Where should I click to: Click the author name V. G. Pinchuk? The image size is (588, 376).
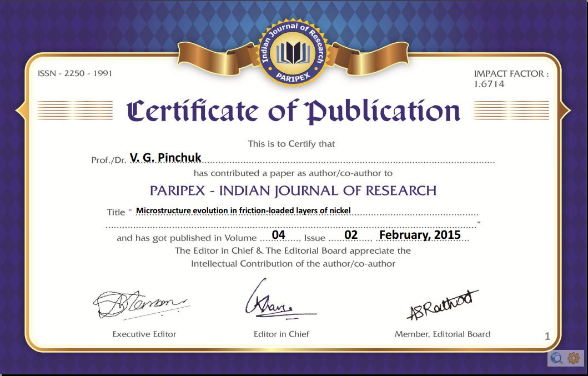165,158
